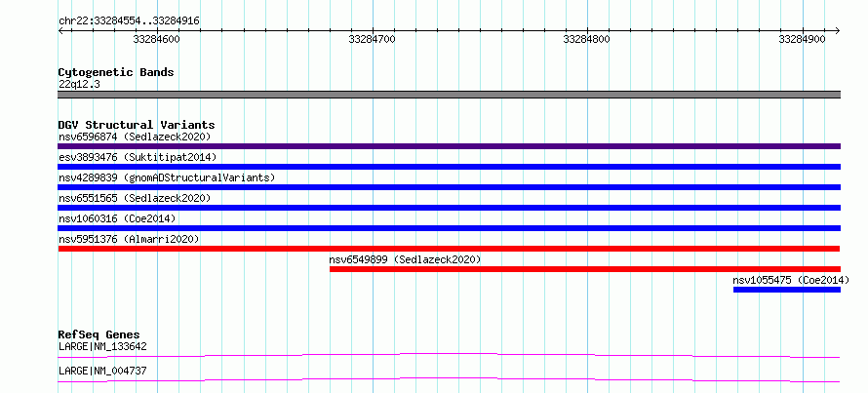Click the magenta LARGE|NM_004737 intron line
Viewport: 868px width, 393px height.
pos(449,379)
